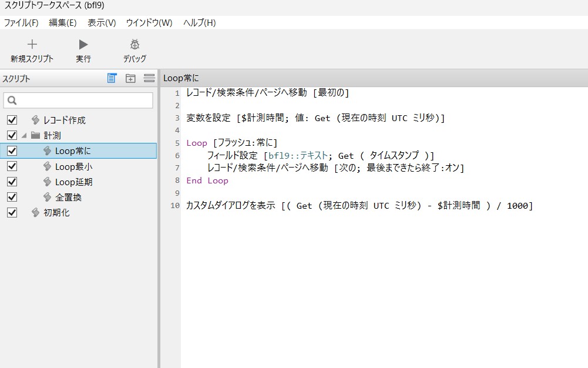Select the Loop延期 script
This screenshot has height=368, width=588.
click(74, 182)
